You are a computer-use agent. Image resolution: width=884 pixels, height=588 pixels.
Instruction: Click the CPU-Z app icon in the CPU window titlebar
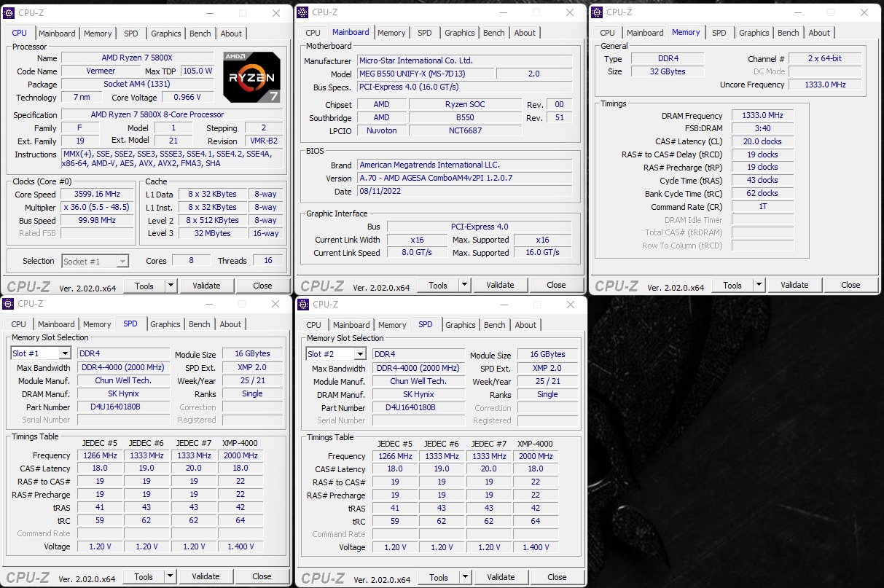[x=7, y=12]
